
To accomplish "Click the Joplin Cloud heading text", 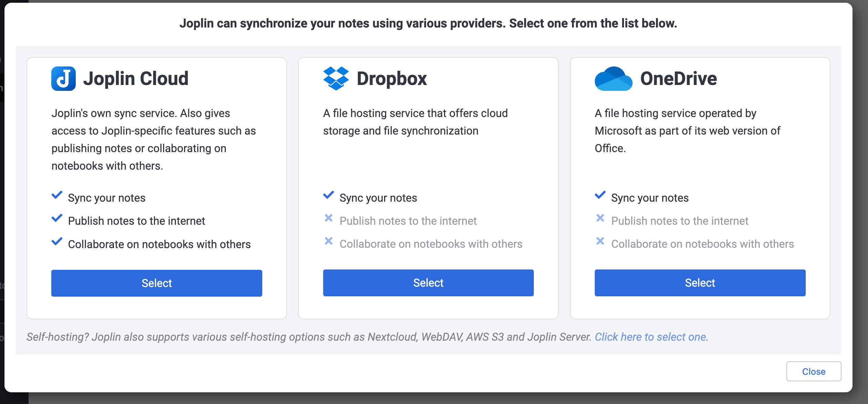I will click(136, 78).
